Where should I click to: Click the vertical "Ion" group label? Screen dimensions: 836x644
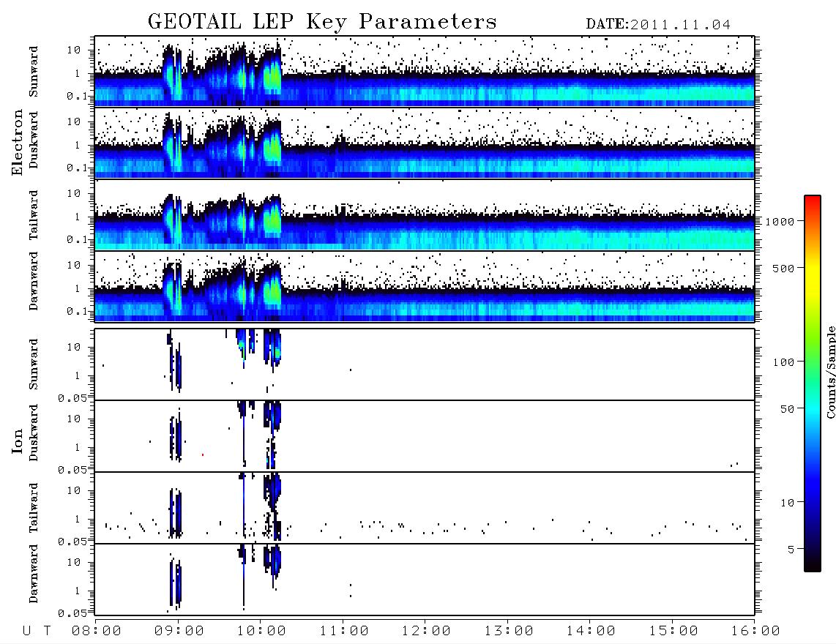point(17,441)
